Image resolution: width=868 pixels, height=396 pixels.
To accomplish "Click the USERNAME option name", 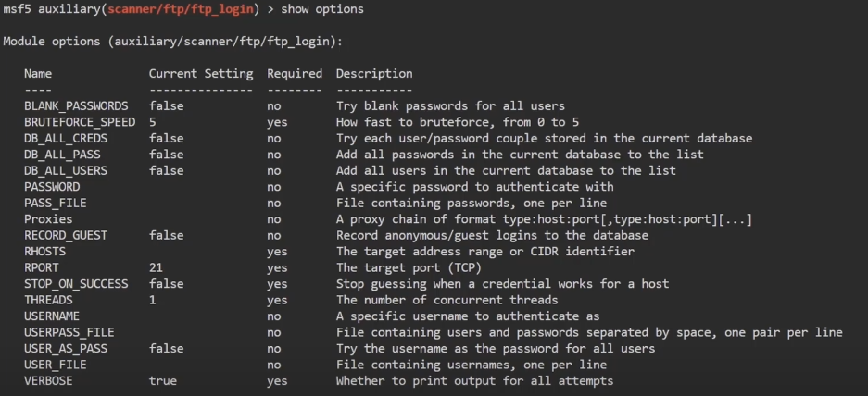I will point(52,316).
